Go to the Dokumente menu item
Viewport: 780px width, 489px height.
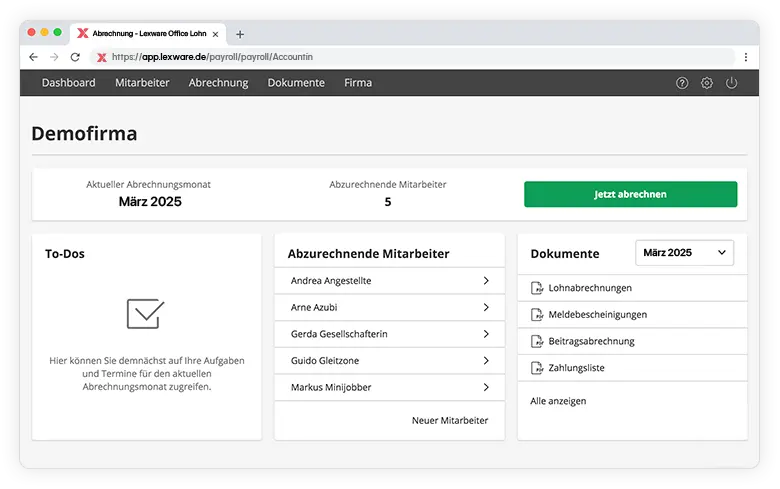pyautogui.click(x=296, y=83)
